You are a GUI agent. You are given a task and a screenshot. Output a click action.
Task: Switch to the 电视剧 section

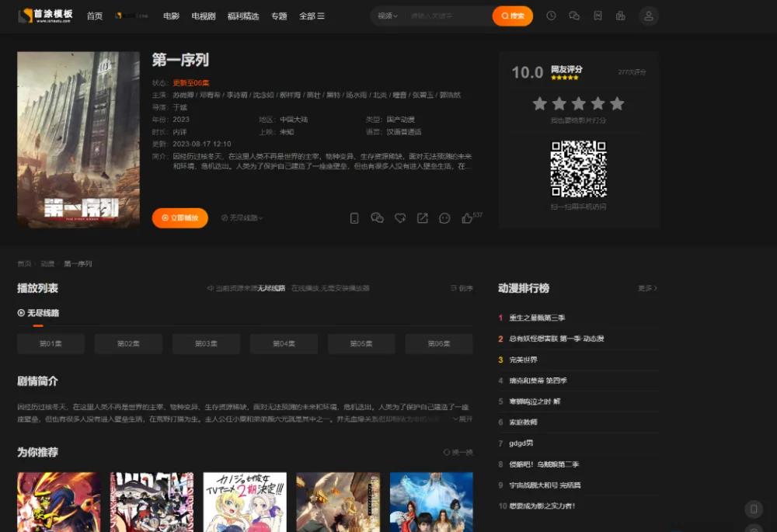[204, 16]
